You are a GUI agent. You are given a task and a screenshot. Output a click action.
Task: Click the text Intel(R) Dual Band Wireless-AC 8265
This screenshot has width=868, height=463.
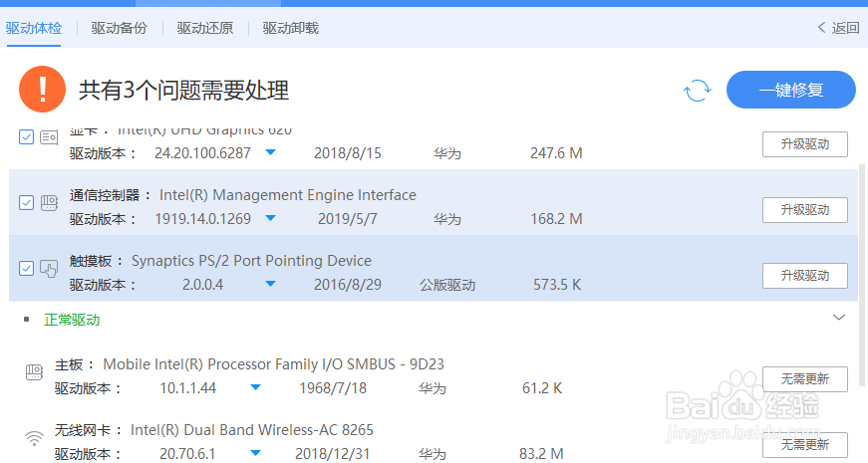click(x=252, y=430)
